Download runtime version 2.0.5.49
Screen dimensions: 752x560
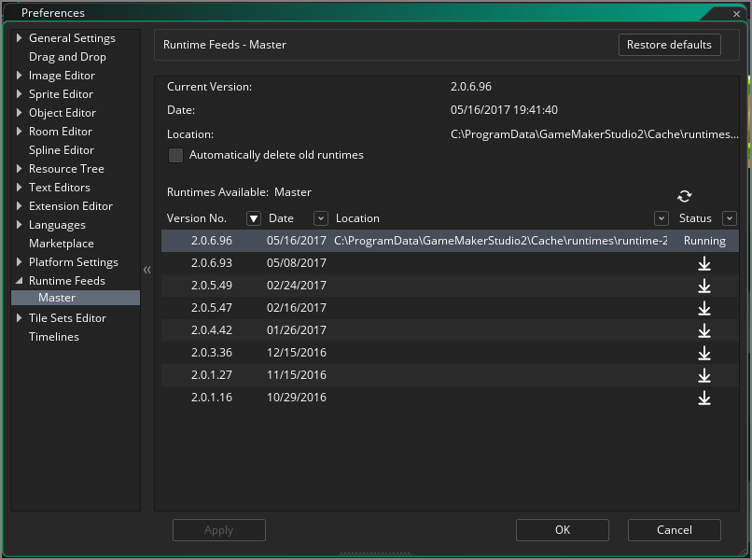[704, 286]
